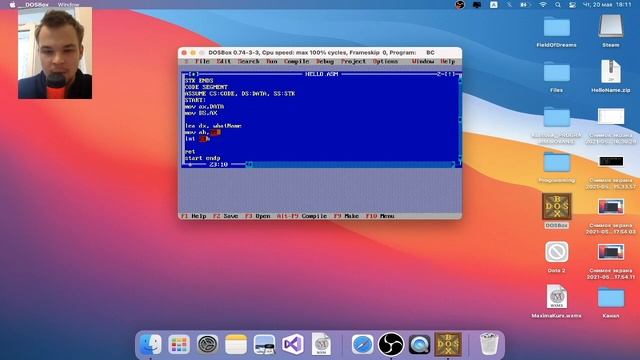Click the 'CODE SEGMENT' line in editor
640x360 pixels.
click(x=206, y=87)
